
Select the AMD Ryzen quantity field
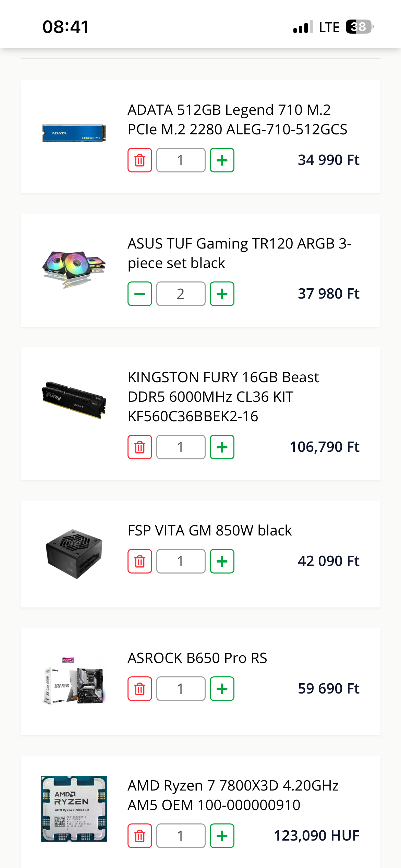coord(181,836)
